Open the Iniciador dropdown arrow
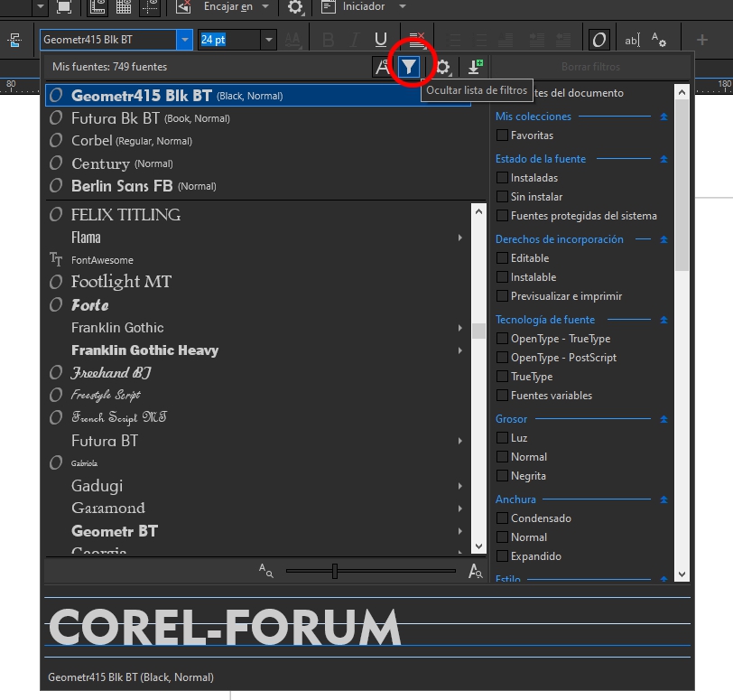 pyautogui.click(x=403, y=6)
